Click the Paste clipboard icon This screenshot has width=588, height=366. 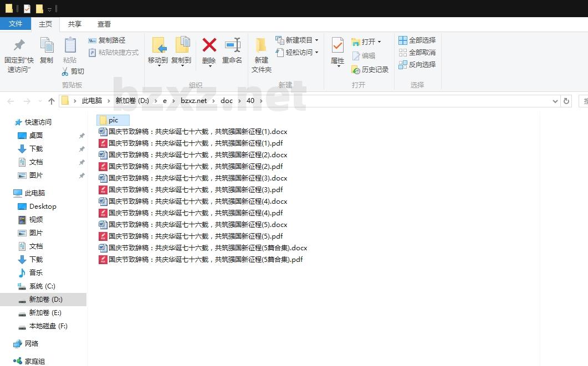(70, 46)
